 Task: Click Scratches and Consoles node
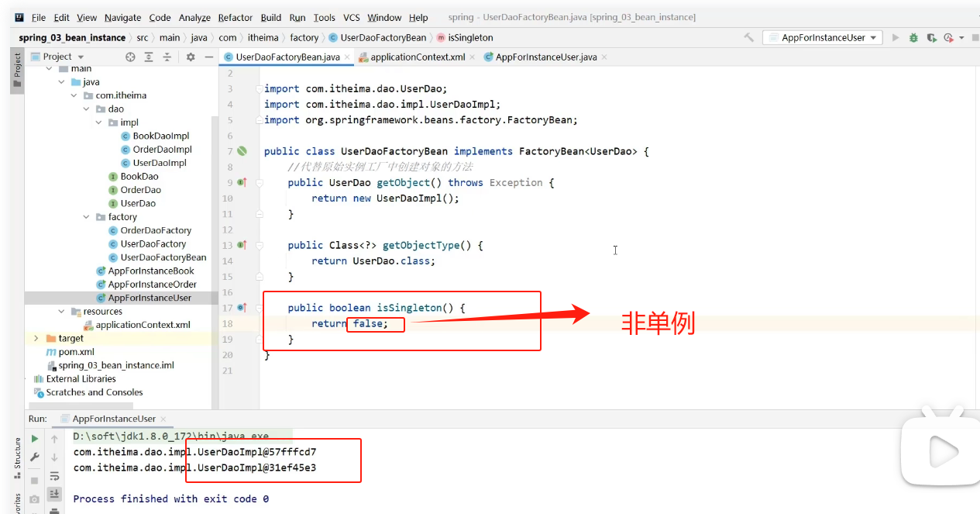pyautogui.click(x=94, y=392)
